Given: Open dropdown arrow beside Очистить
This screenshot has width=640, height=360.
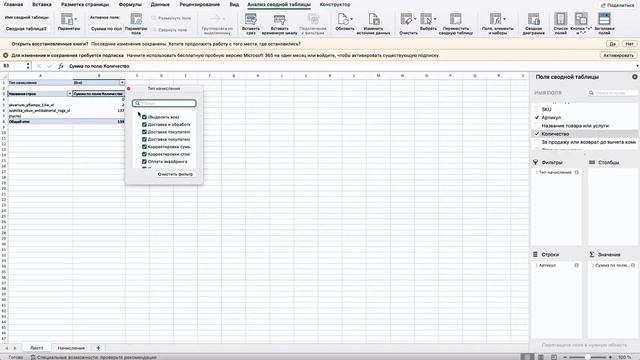Looking at the screenshot, I should (415, 19).
